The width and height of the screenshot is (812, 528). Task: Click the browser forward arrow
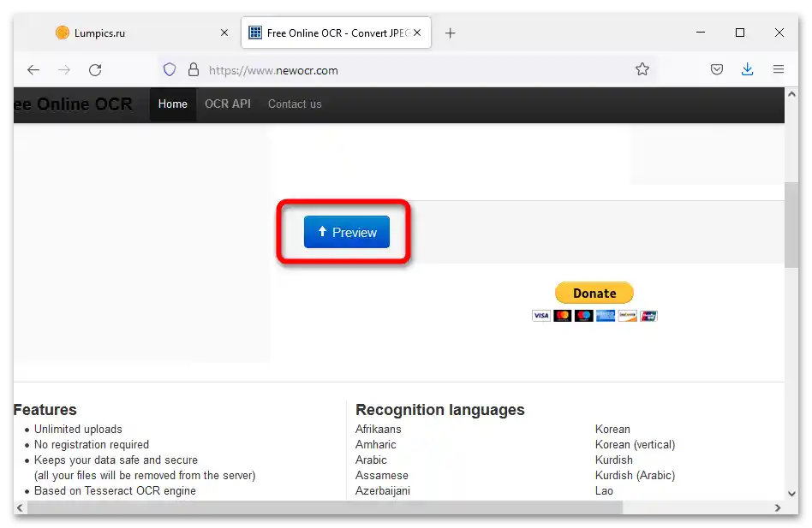64,70
